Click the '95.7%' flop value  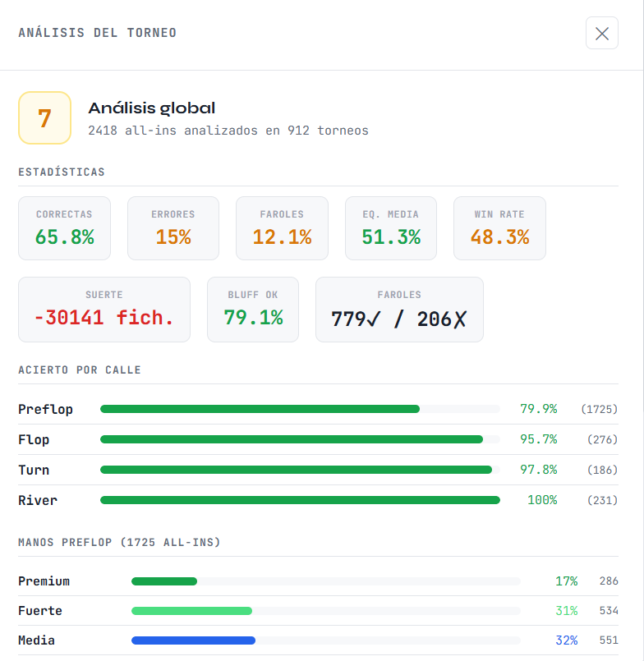pos(539,439)
